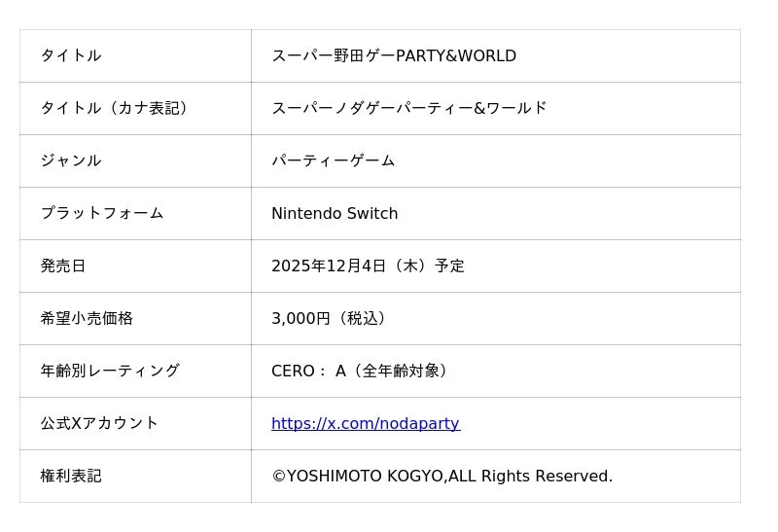Click the 年齢別レーティング label
This screenshot has width=778, height=532.
(x=110, y=372)
